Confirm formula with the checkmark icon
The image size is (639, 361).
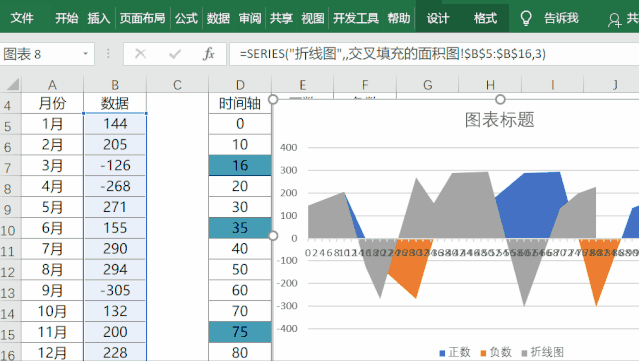point(175,54)
